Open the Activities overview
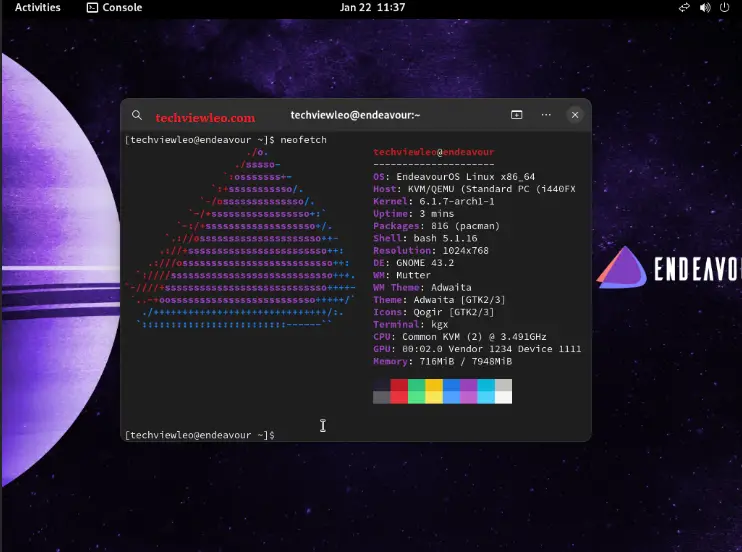 pyautogui.click(x=38, y=8)
